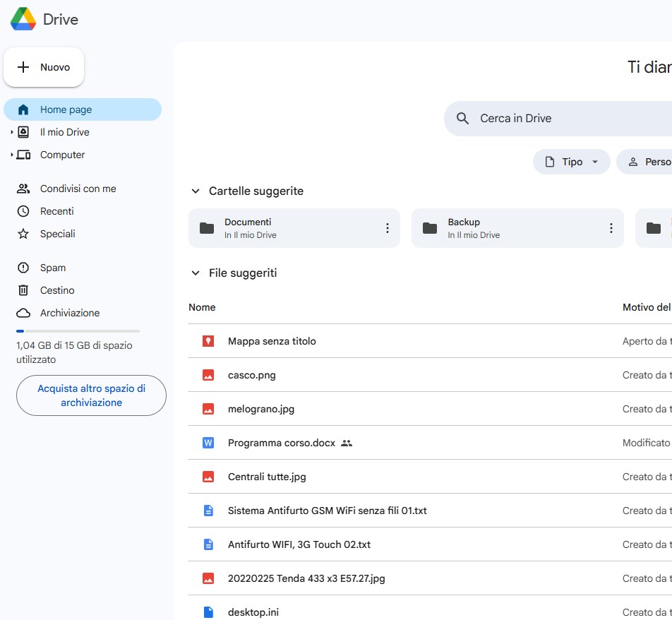Click the storage usage progress bar
Viewport: 672px width, 620px height.
78,331
